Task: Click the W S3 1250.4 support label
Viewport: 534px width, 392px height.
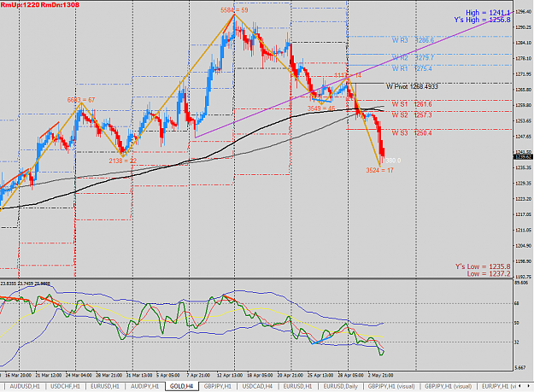Action: point(412,133)
